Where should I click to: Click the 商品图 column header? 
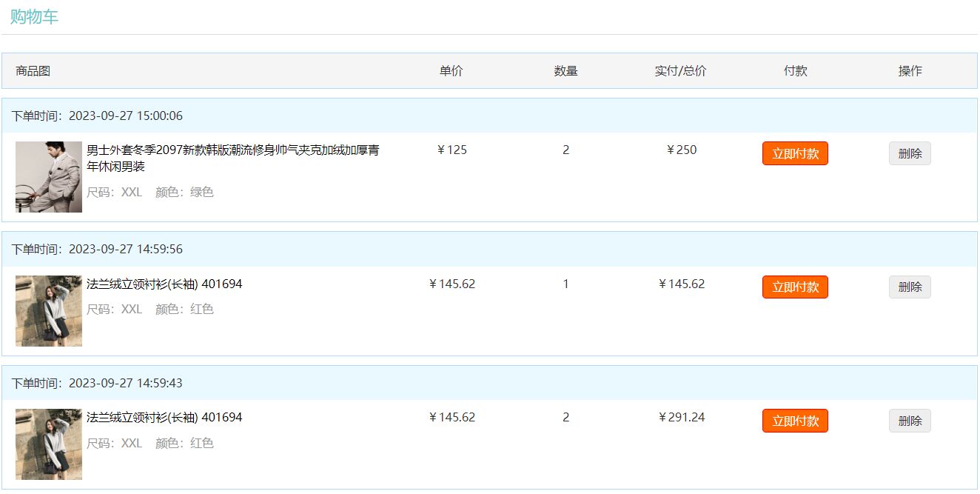33,71
